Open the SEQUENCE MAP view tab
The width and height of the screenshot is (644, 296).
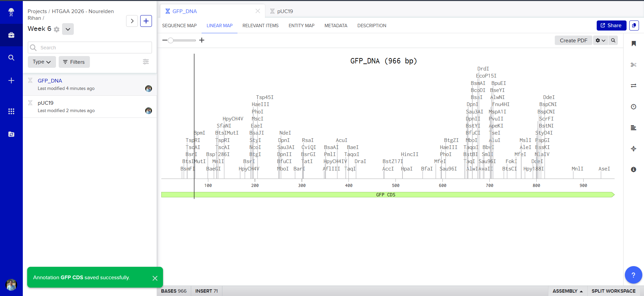tap(179, 26)
